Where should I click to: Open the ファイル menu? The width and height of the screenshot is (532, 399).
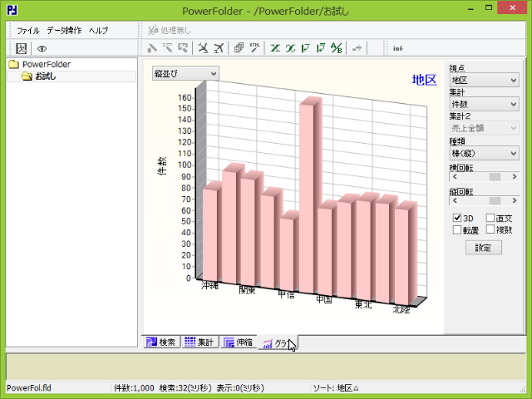28,31
